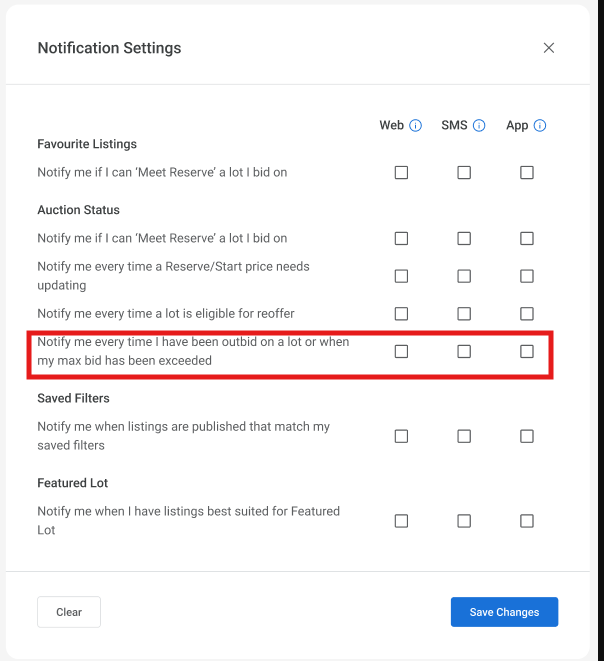Check Web for lot eligible for reoffer

click(401, 314)
